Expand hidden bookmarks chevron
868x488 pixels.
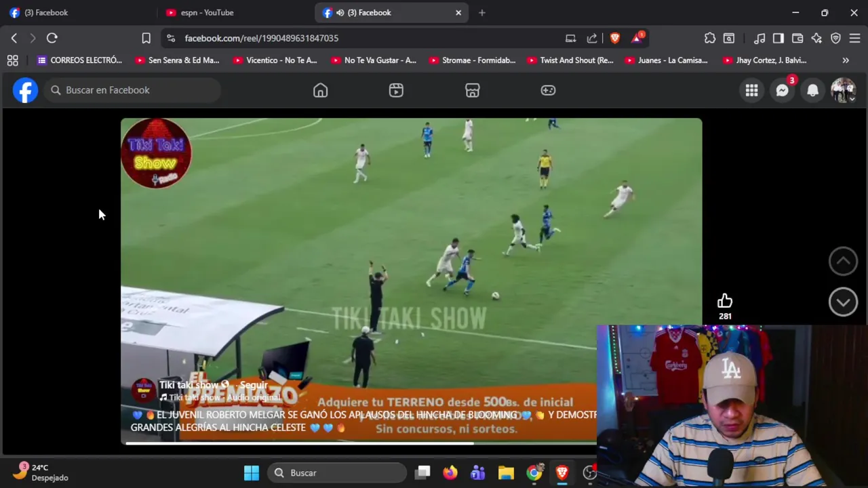pos(846,60)
